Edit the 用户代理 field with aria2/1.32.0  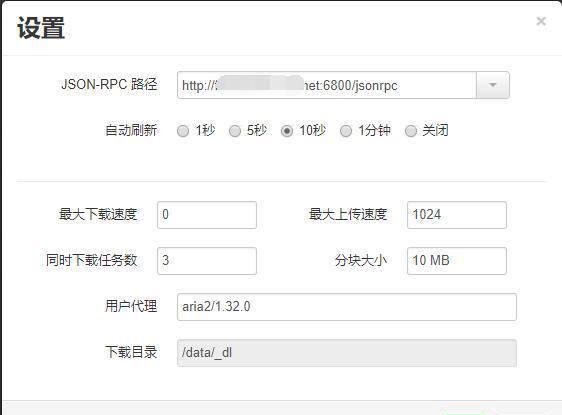(x=347, y=307)
